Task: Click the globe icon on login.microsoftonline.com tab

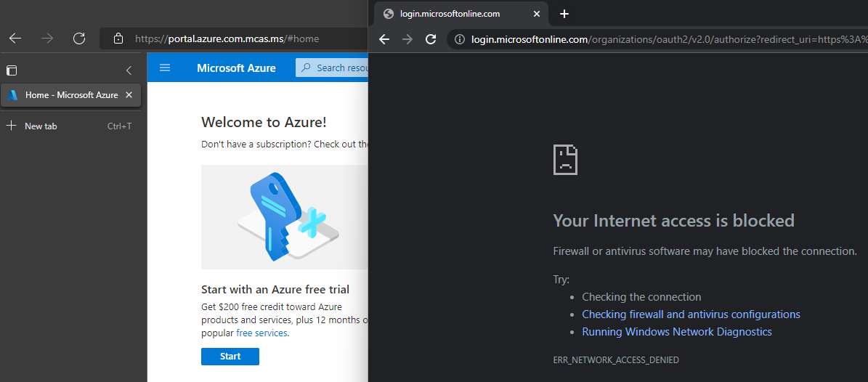Action: point(389,14)
